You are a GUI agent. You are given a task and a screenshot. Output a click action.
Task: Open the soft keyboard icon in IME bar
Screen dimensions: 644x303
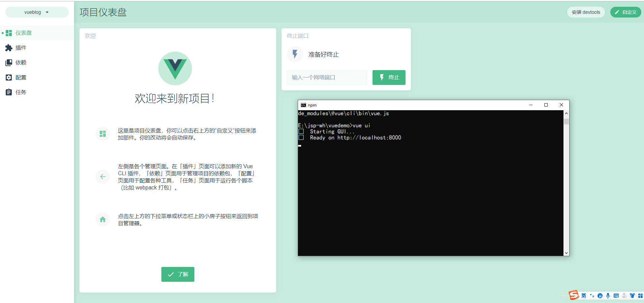click(616, 296)
